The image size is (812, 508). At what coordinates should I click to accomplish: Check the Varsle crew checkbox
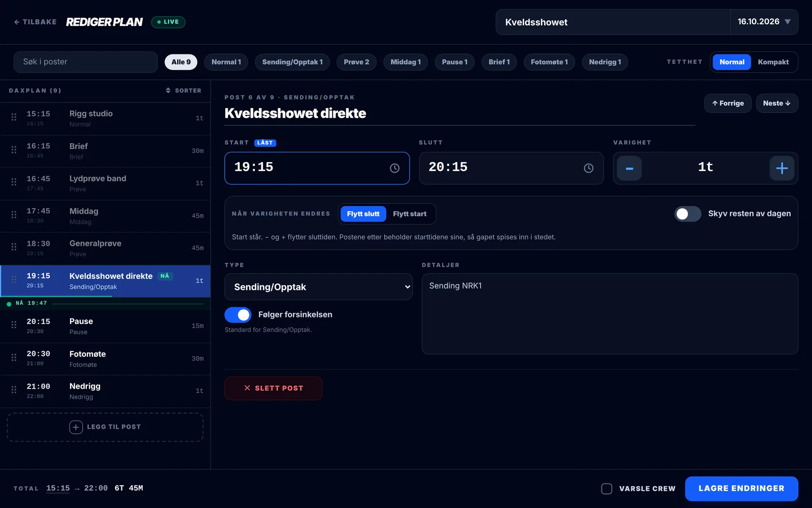(x=606, y=489)
